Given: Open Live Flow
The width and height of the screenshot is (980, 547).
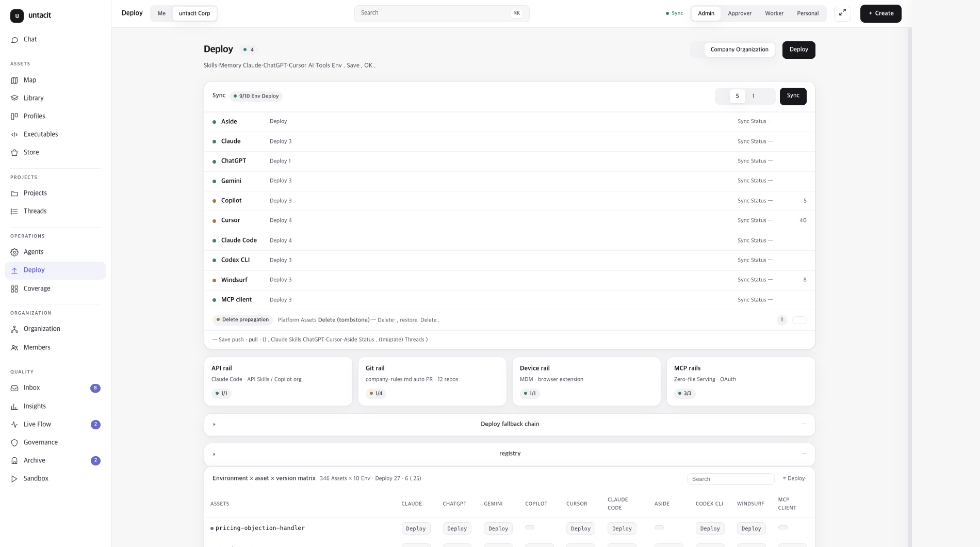Looking at the screenshot, I should click(55, 424).
